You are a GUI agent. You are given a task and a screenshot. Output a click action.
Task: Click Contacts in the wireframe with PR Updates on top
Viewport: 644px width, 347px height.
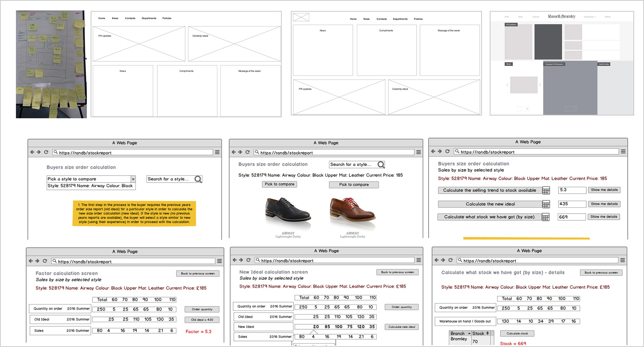point(130,18)
